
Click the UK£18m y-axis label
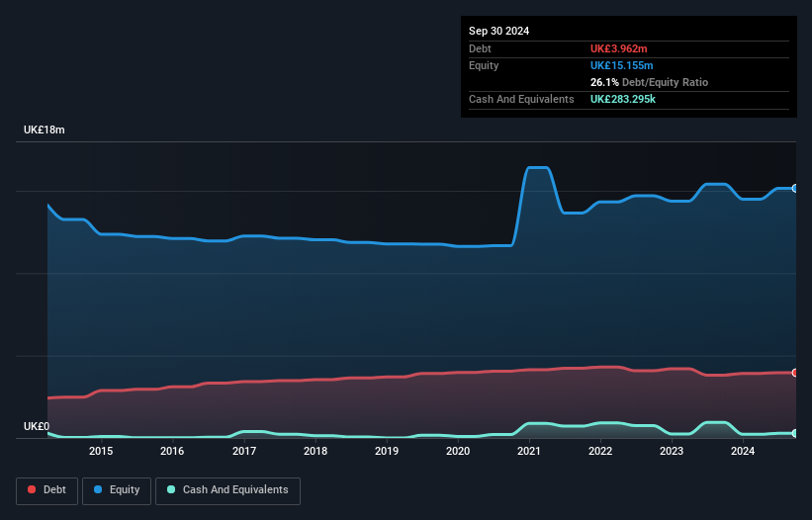pos(45,130)
